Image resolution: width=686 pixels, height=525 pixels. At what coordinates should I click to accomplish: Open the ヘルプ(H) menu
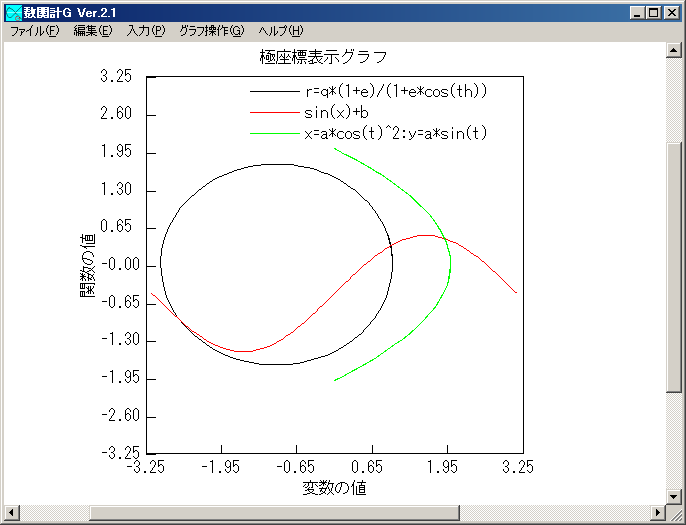280,31
